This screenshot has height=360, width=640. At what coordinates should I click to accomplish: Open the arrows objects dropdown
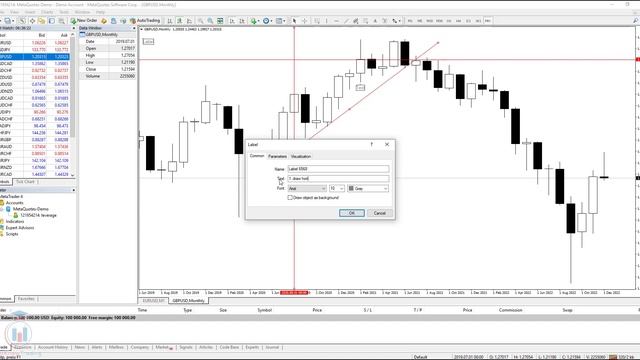coord(396,20)
